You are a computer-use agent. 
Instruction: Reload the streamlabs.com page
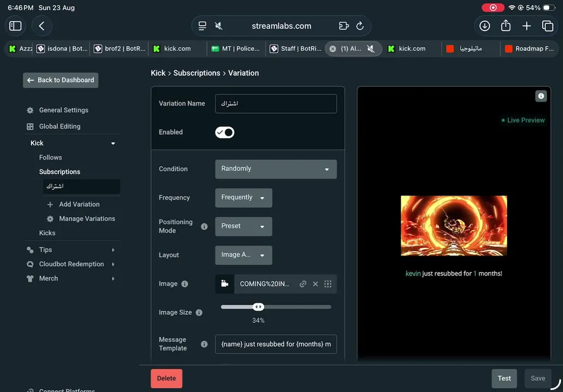point(360,26)
